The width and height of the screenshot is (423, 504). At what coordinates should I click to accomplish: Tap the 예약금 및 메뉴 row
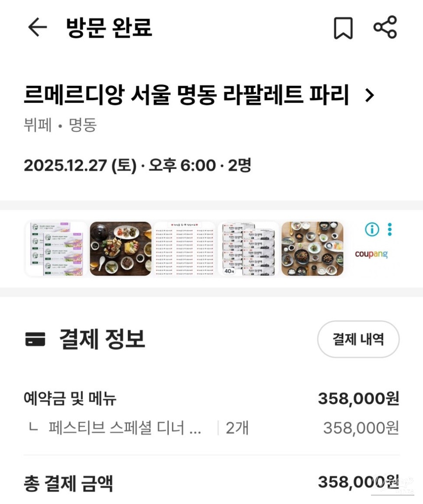(x=70, y=399)
